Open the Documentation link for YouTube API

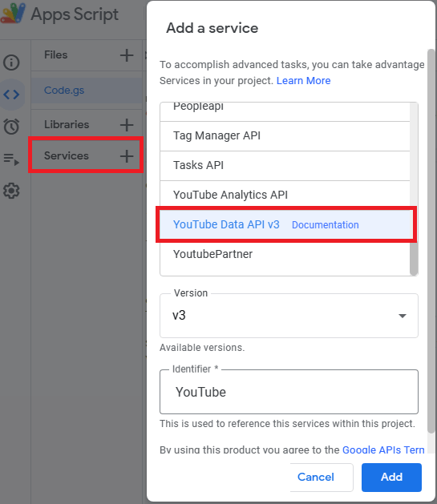(x=325, y=225)
